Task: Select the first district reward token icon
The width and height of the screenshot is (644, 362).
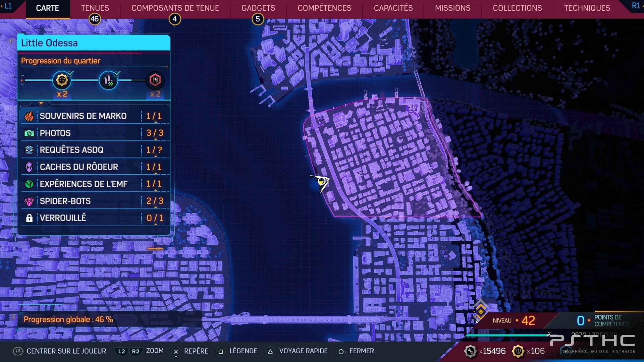Action: coord(62,80)
